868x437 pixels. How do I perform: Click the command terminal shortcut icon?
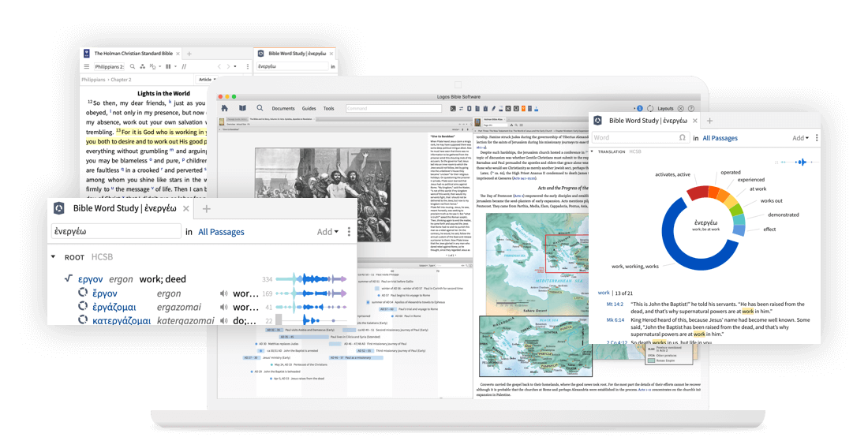pyautogui.click(x=453, y=108)
